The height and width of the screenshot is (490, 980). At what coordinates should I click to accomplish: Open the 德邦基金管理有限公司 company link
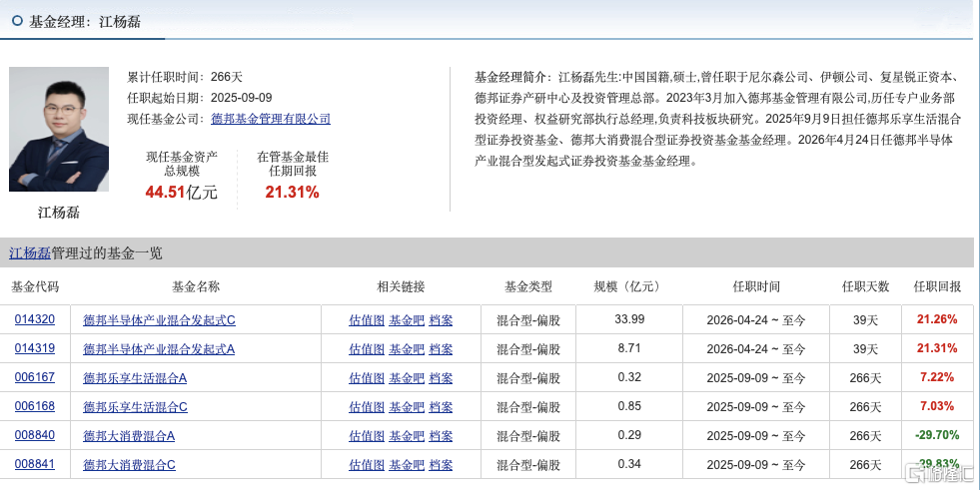pyautogui.click(x=271, y=119)
